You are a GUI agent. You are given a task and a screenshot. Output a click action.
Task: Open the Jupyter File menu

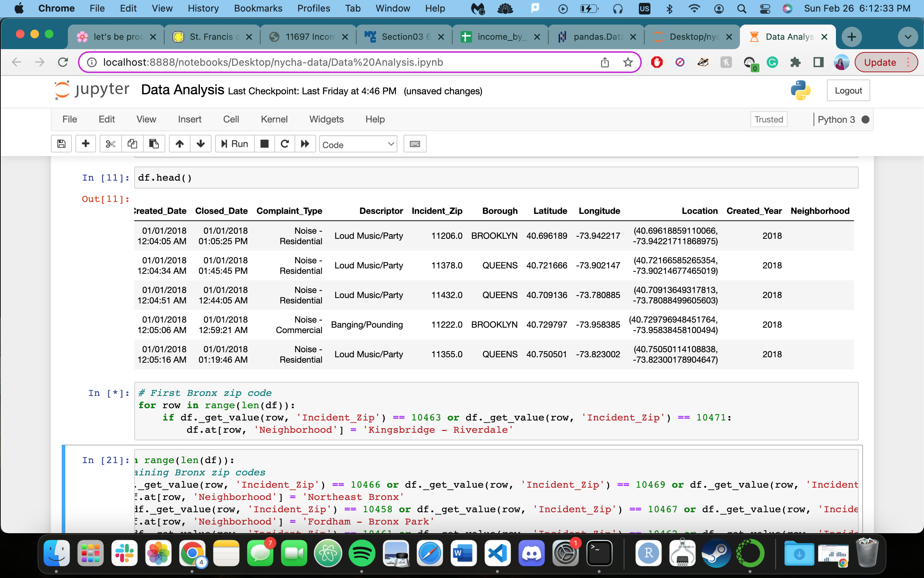point(70,119)
